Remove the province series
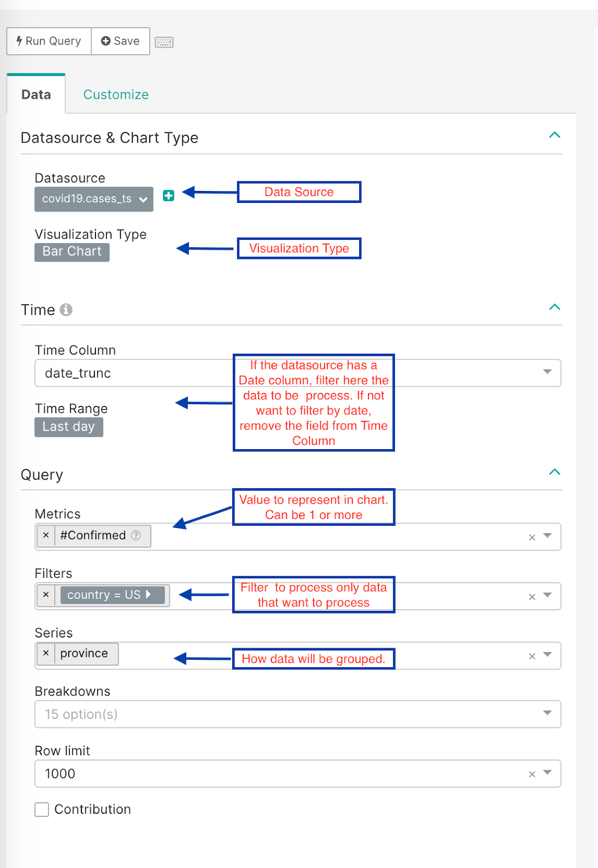598x868 pixels. click(46, 654)
